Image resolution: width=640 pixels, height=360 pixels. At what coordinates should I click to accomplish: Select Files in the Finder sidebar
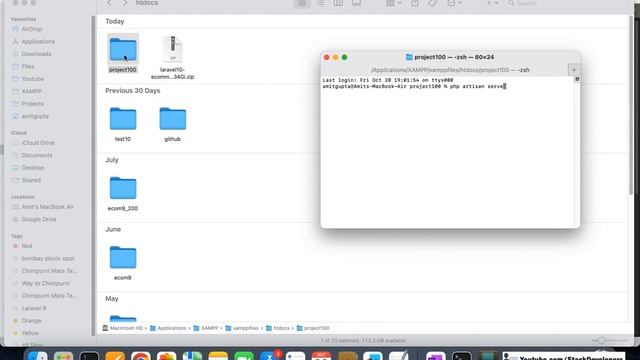click(28, 67)
